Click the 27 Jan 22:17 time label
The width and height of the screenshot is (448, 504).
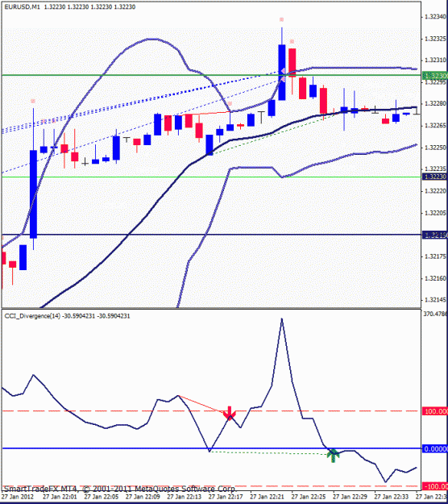coord(226,497)
